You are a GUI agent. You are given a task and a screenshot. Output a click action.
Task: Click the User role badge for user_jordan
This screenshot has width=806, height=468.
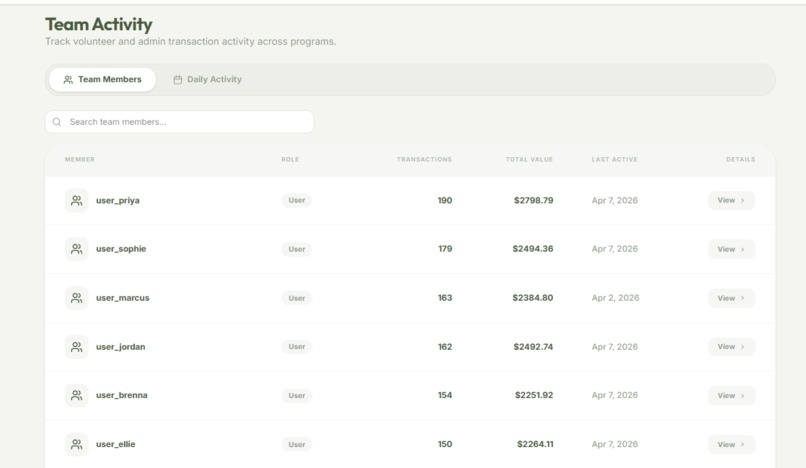[x=297, y=347]
